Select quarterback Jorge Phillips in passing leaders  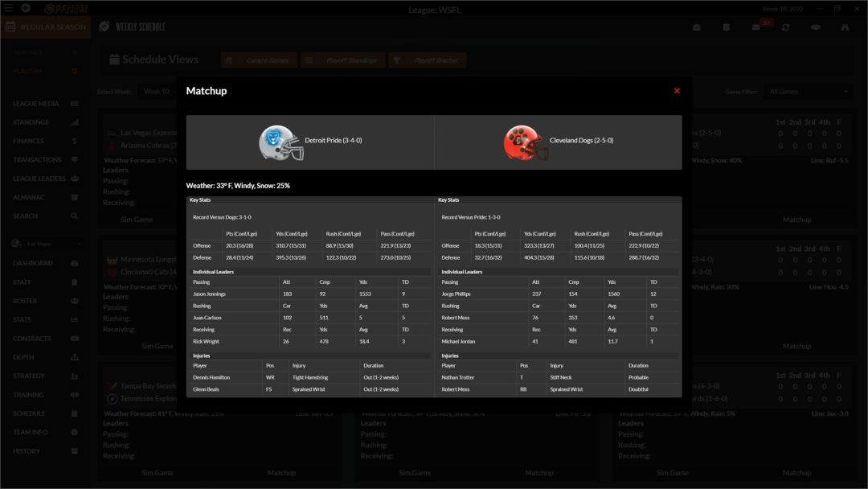coord(457,294)
